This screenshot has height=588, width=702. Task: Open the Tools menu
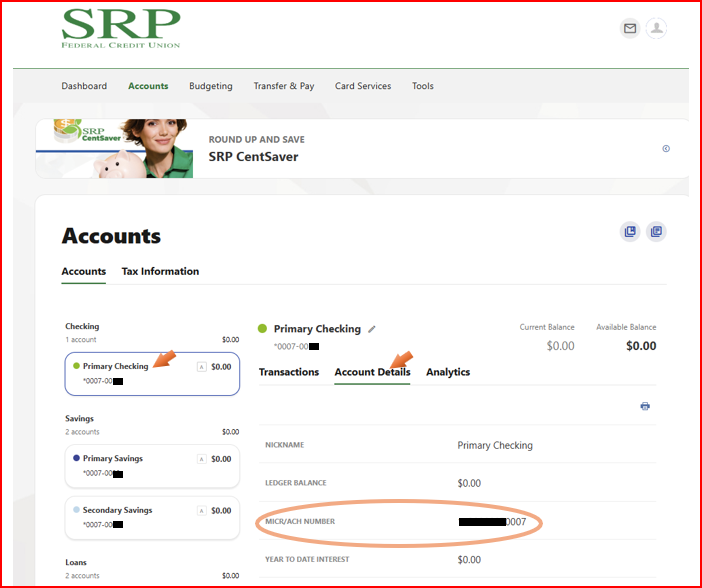[x=423, y=86]
